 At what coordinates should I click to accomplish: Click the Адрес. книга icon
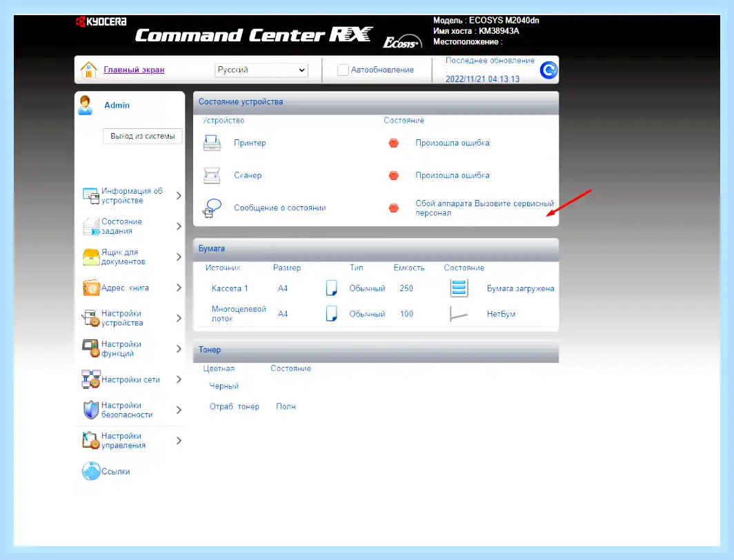click(91, 288)
